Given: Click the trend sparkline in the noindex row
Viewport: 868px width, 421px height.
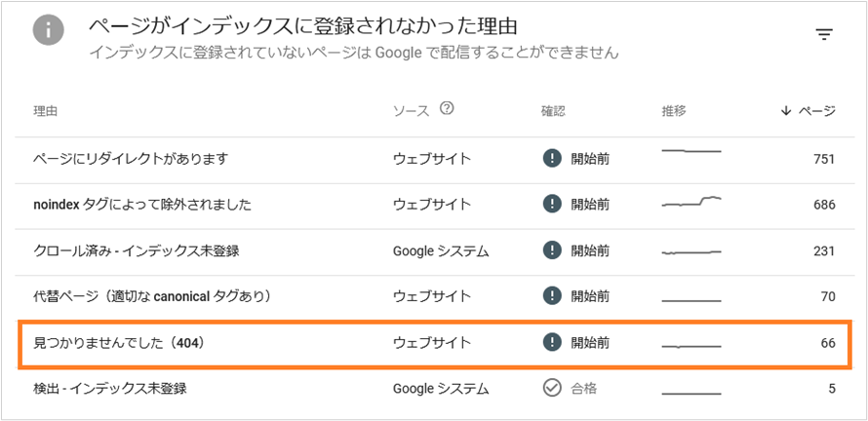Looking at the screenshot, I should click(690, 204).
